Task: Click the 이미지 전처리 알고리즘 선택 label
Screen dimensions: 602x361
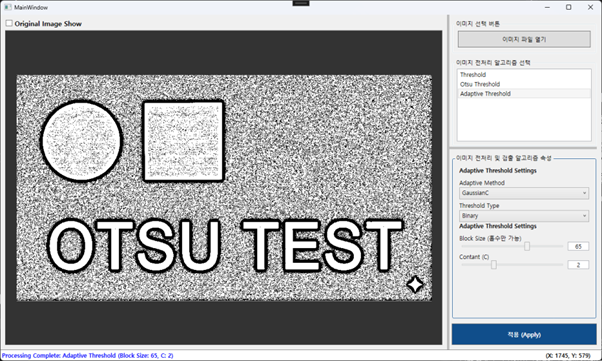Action: click(493, 62)
